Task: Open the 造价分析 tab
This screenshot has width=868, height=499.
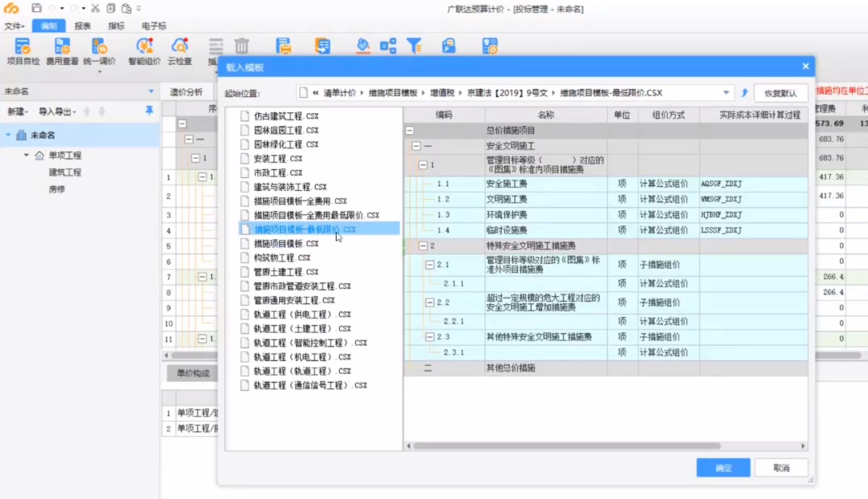Action: click(x=187, y=92)
